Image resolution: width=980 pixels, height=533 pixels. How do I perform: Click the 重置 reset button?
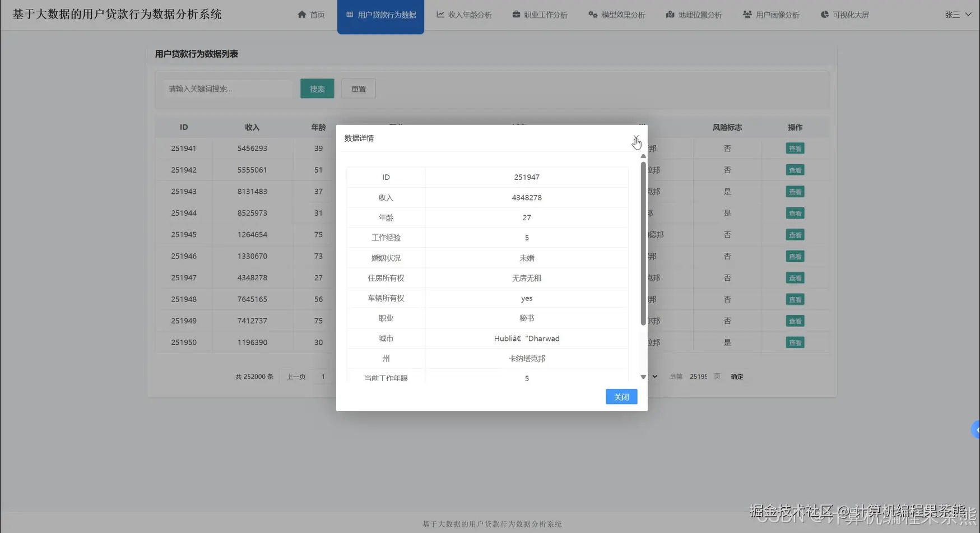coord(358,88)
